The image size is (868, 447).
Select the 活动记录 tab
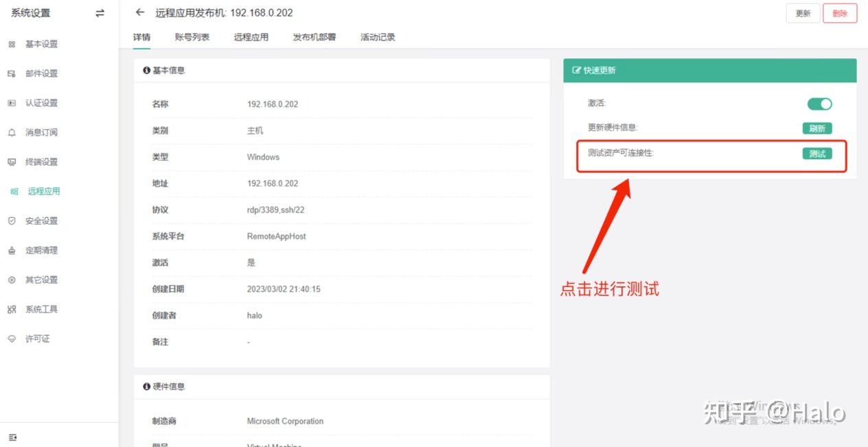(378, 38)
